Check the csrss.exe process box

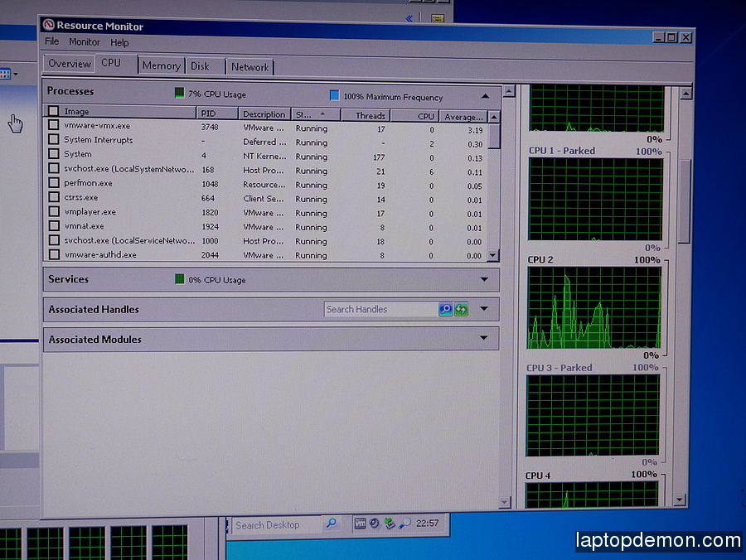click(x=54, y=197)
